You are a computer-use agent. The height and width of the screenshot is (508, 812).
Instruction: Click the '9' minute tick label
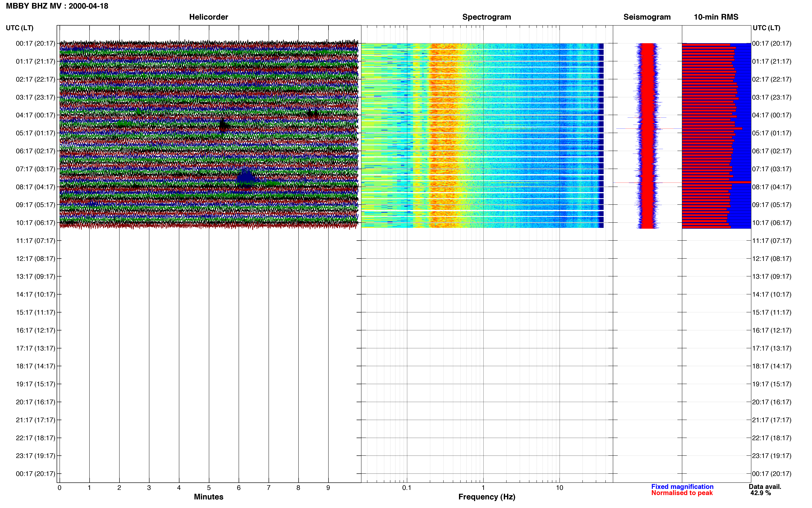pos(328,488)
